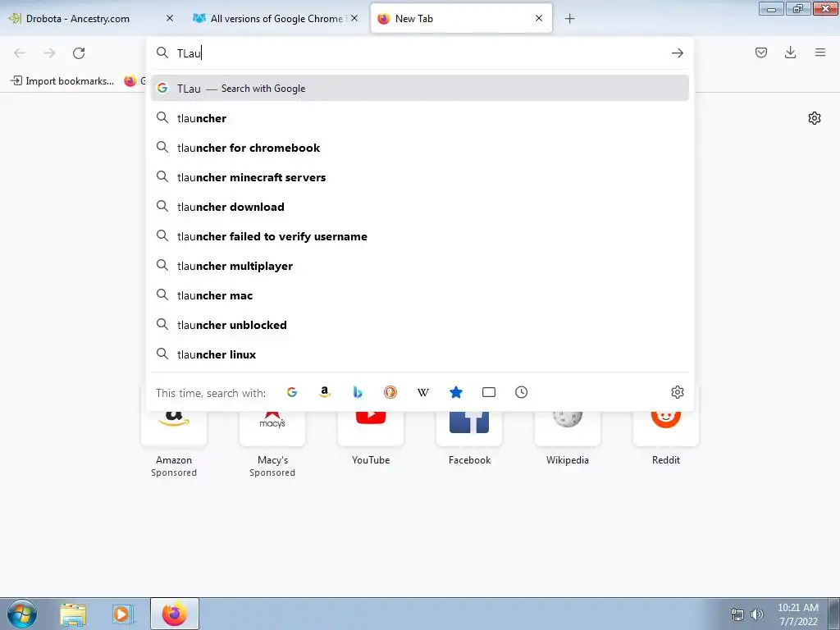Image resolution: width=840 pixels, height=630 pixels.
Task: Select 'tlauncher multiplayer' suggestion
Action: (419, 266)
